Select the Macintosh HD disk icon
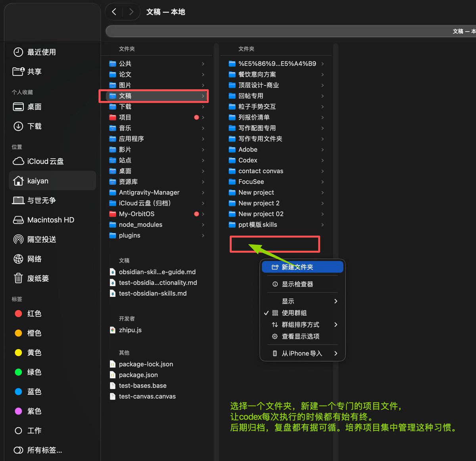476x461 pixels. [x=18, y=220]
